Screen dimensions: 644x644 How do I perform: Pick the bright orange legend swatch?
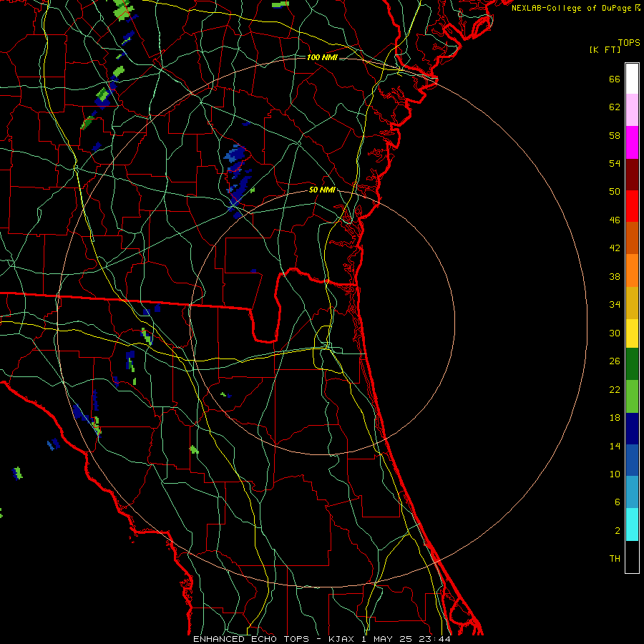click(x=632, y=270)
